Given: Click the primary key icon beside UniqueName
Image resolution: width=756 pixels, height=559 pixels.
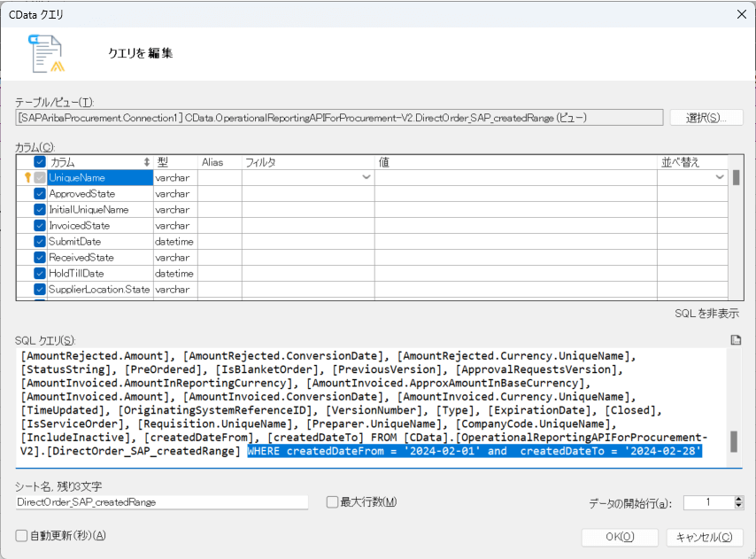Looking at the screenshot, I should click(x=27, y=177).
